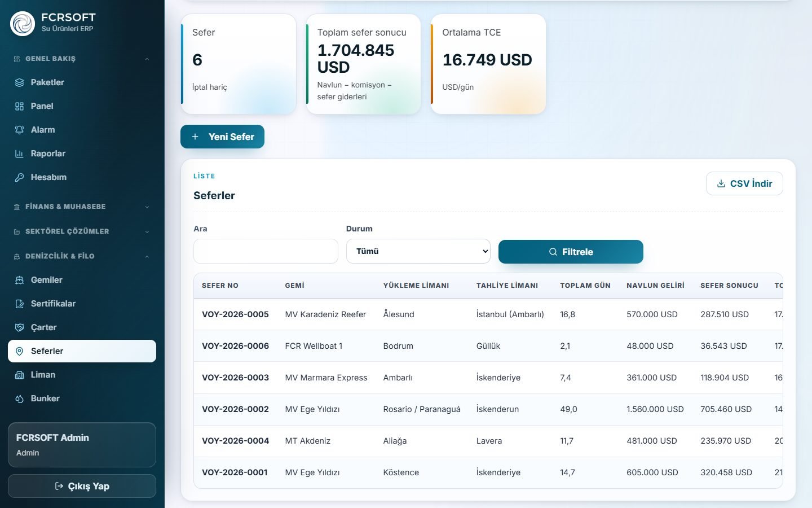Create a new voyage with Yeni Sefer
This screenshot has width=812, height=508.
coord(222,137)
